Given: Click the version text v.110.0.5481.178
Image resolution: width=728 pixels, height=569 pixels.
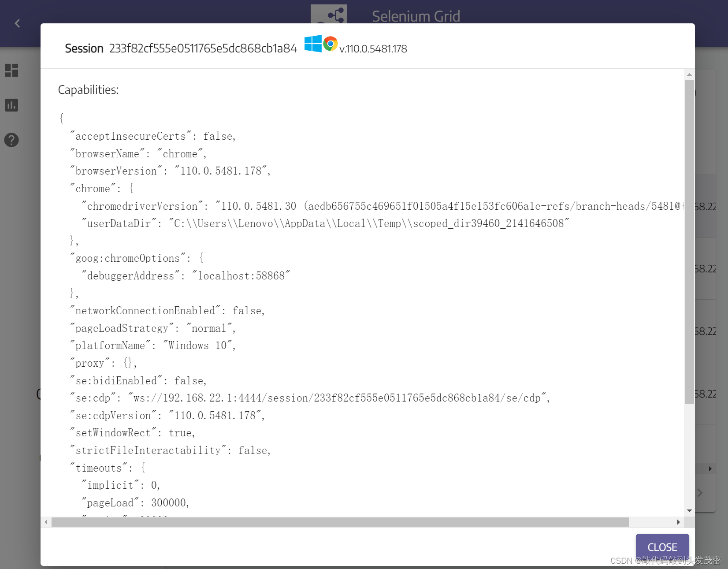Looking at the screenshot, I should coord(373,49).
